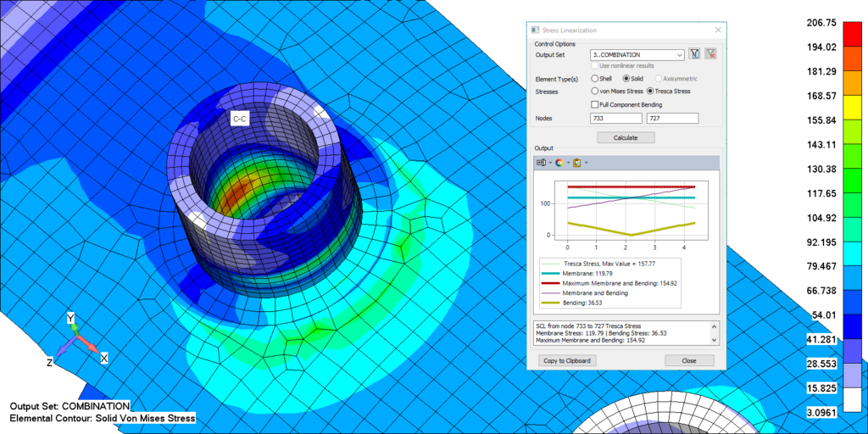Click legend entry 'Maximum Membrane and Bending: 154.92'
Viewport: 868px width, 434px height.
609,283
